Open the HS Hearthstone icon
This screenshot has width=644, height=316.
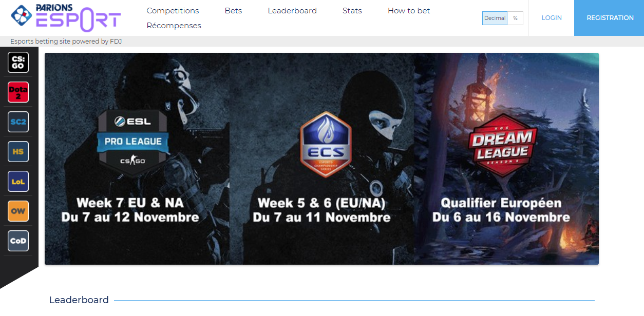pos(18,152)
